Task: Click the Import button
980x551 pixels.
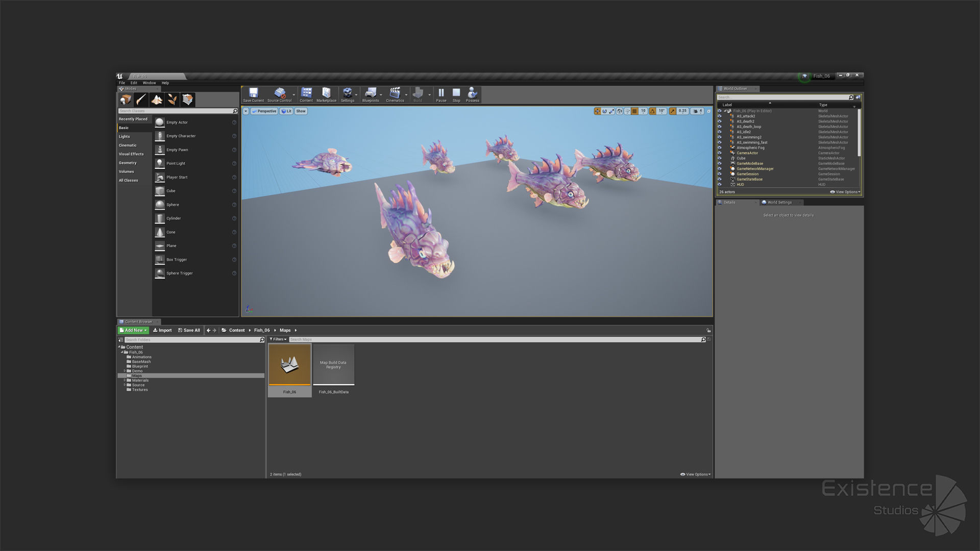Action: pyautogui.click(x=162, y=330)
